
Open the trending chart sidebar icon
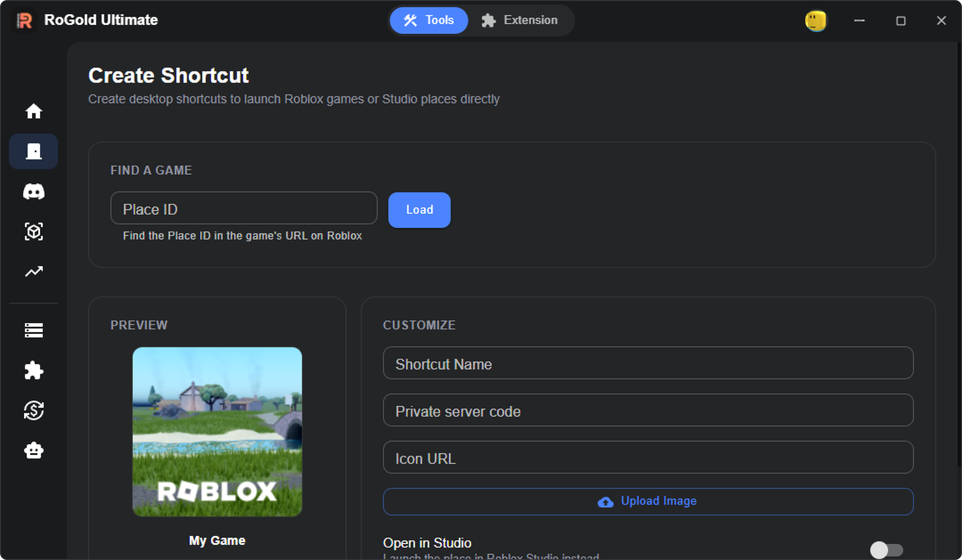(x=33, y=272)
